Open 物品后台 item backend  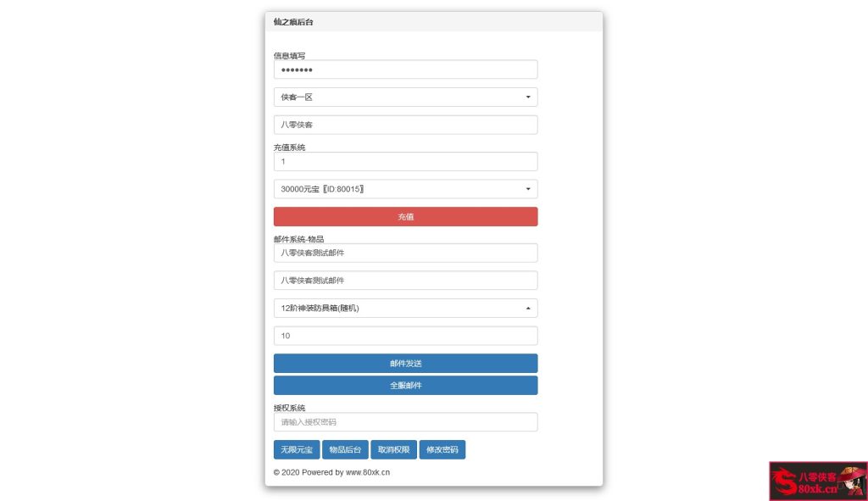[x=345, y=449]
